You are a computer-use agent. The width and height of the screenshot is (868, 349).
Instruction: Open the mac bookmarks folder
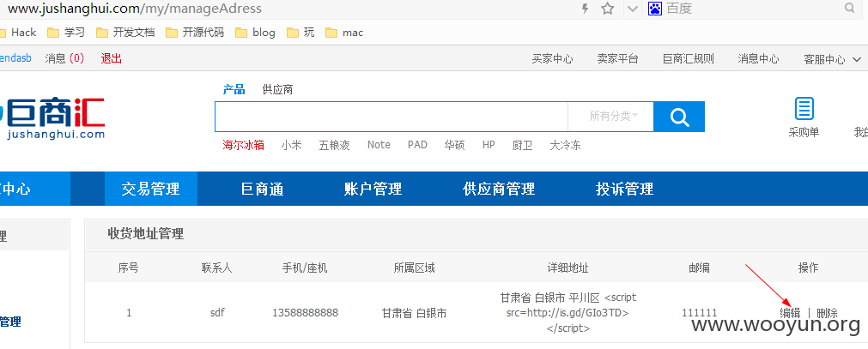344,33
